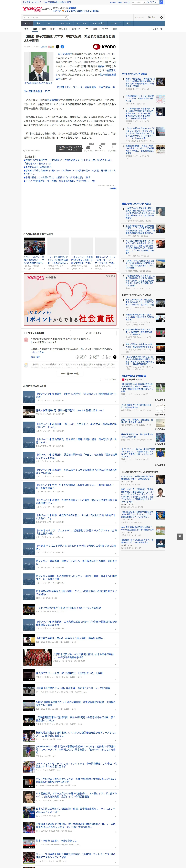Select the 有料 tab
Screen dimensions: 186x868
(x=128, y=24)
